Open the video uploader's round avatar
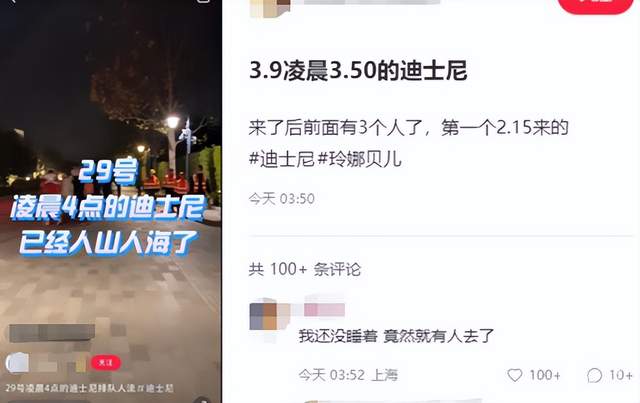The image size is (640, 403). [17, 363]
